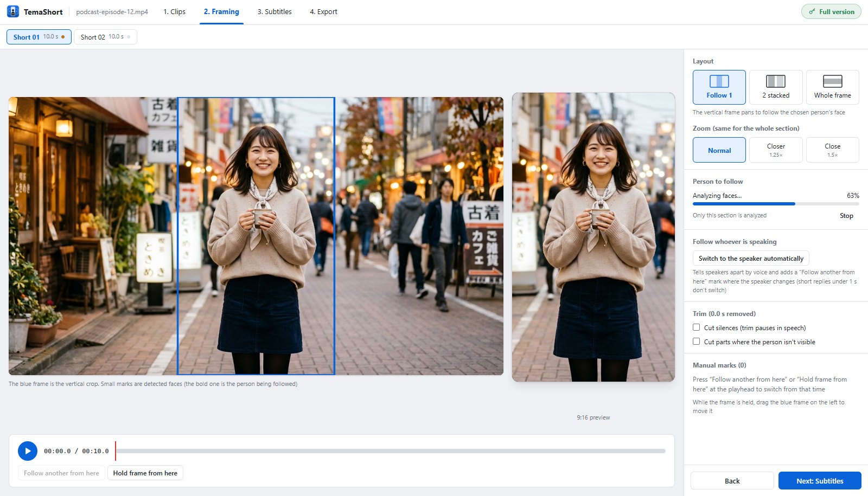Select the Short 01 clip tab

pos(39,37)
